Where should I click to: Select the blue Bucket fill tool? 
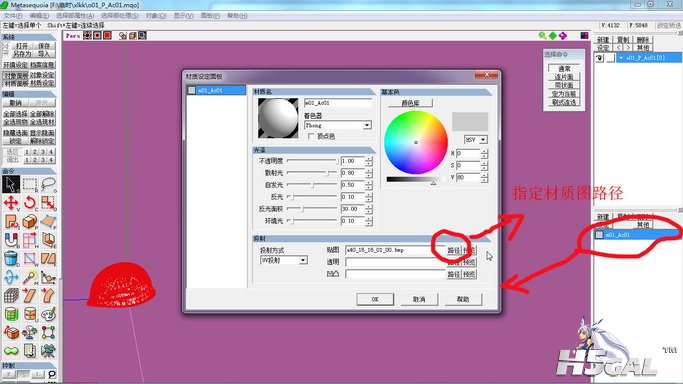coord(11,259)
